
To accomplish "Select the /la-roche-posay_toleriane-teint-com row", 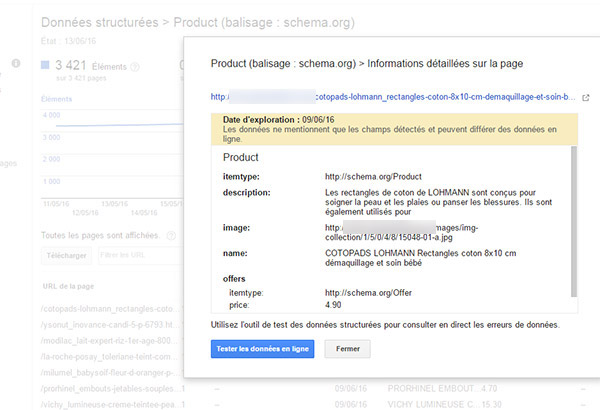I will pos(112,357).
